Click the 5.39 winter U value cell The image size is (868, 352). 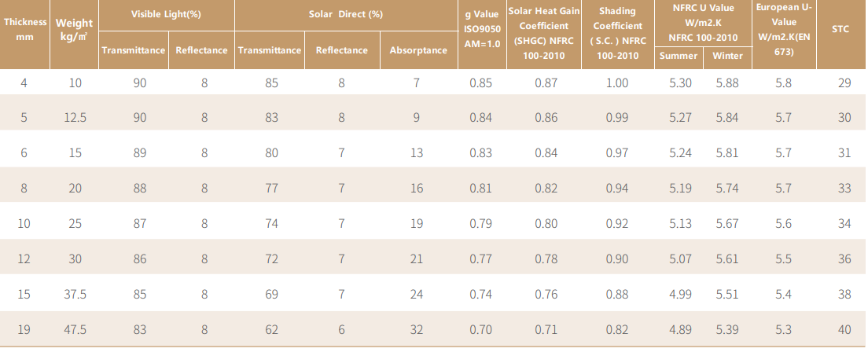click(728, 330)
